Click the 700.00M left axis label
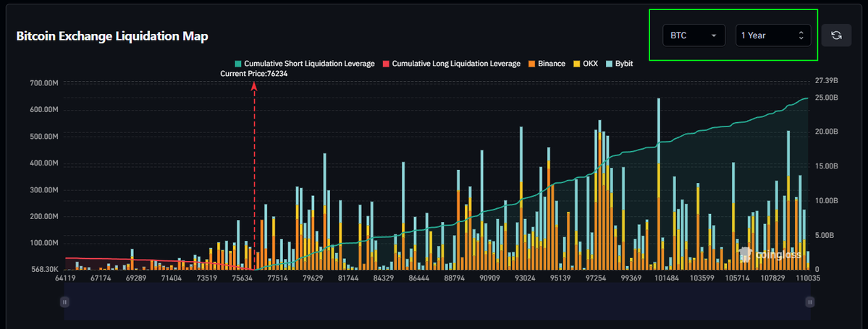This screenshot has height=329, width=868. coord(43,83)
